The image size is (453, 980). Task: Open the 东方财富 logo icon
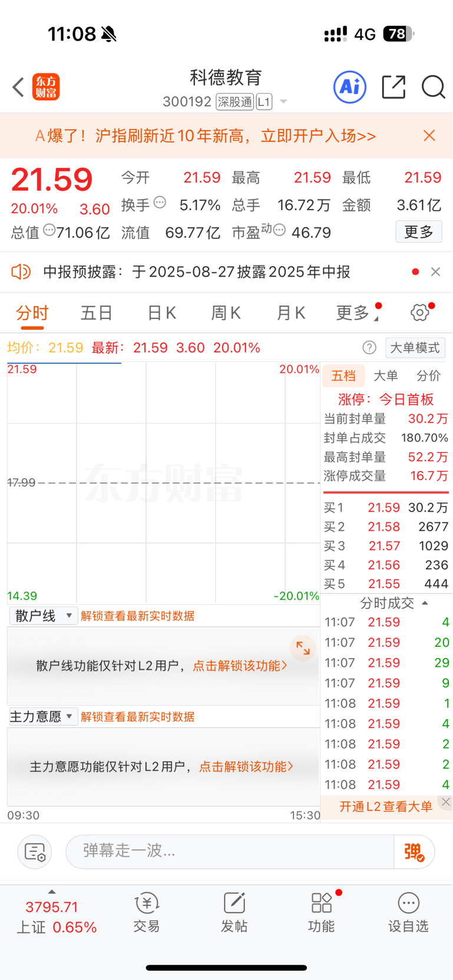tap(46, 87)
